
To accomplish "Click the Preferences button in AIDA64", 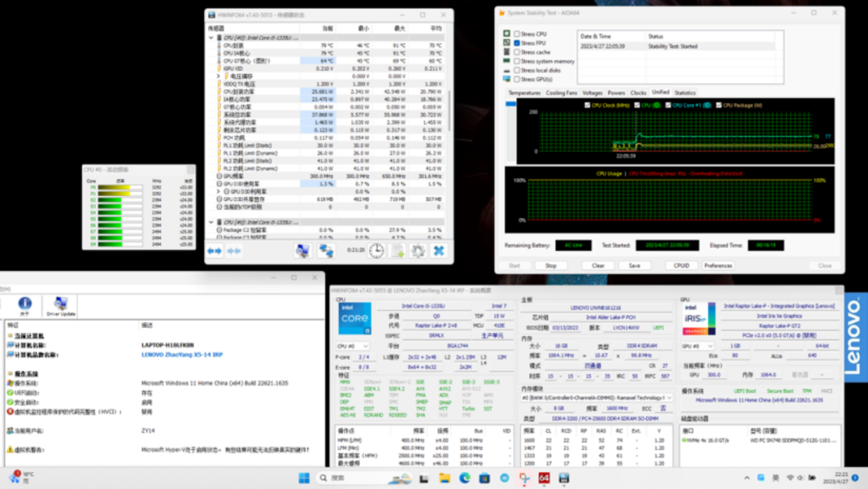I will tap(718, 265).
